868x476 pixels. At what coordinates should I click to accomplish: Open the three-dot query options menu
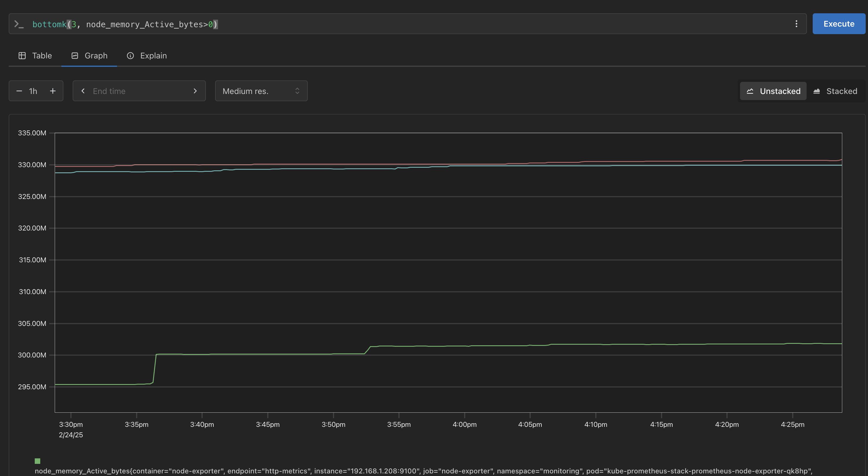(x=796, y=24)
